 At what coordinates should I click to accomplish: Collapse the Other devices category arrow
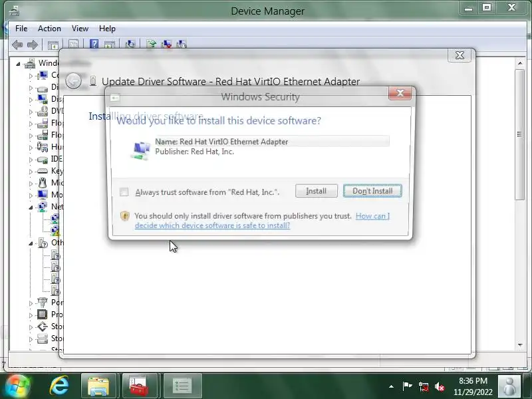[31, 243]
